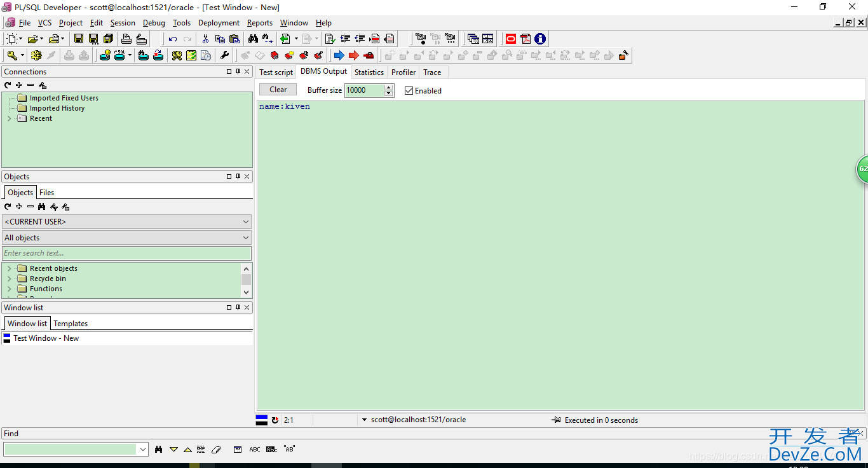
Task: Click the blue info circle icon
Action: [540, 39]
